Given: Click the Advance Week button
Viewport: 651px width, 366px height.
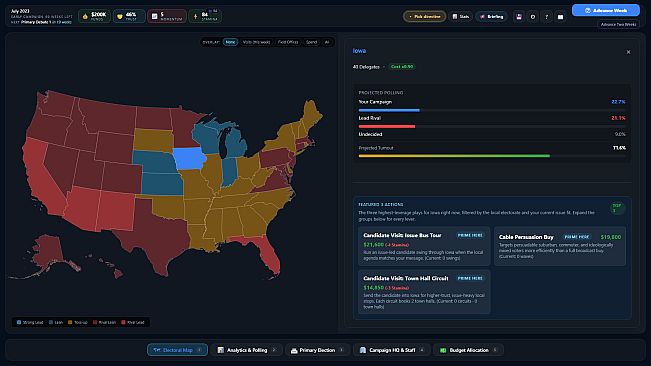Looking at the screenshot, I should coord(606,10).
